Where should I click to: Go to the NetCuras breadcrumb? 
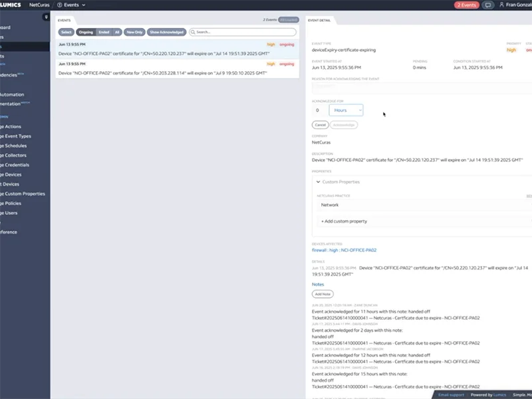[x=39, y=5]
